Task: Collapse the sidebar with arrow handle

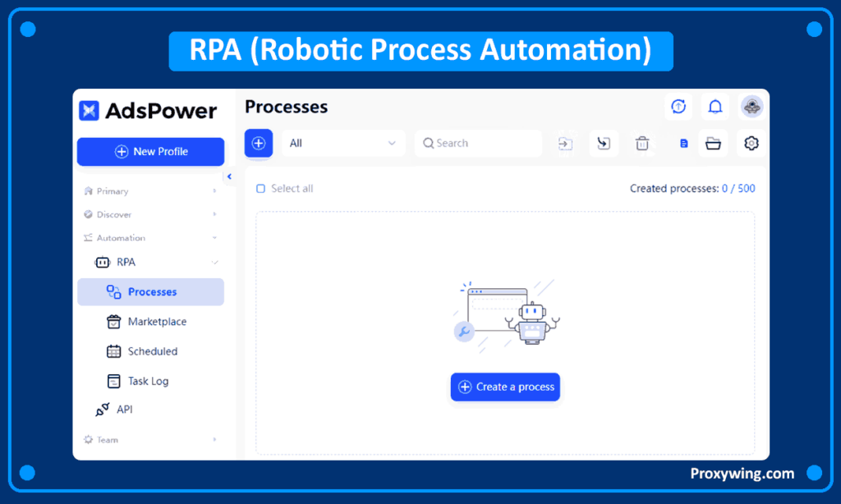Action: [x=229, y=176]
